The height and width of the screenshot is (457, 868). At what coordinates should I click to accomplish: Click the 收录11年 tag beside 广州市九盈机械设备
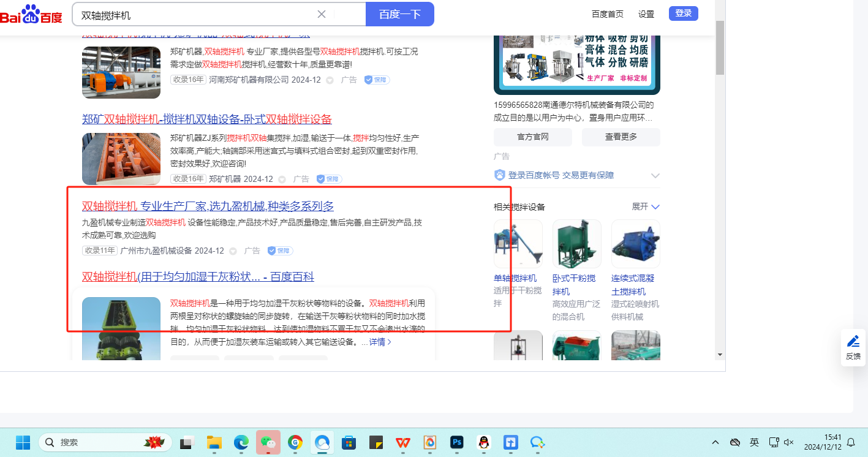99,251
